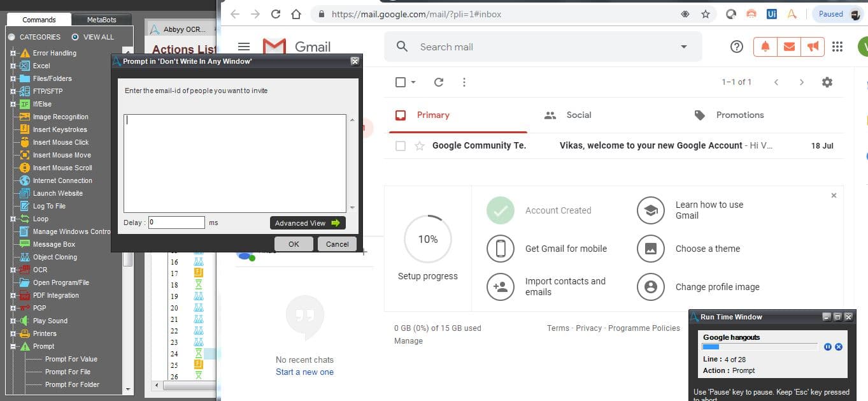The width and height of the screenshot is (868, 401).
Task: Stop the Google hangouts task run
Action: (839, 347)
